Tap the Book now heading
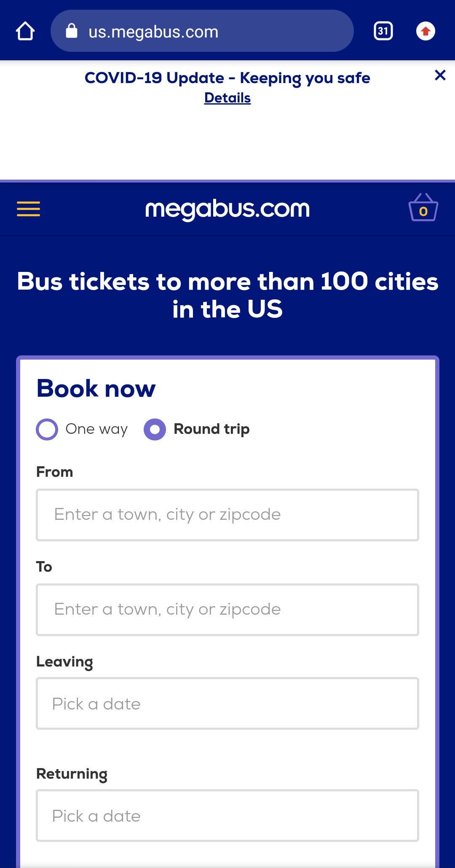455x868 pixels. click(96, 388)
